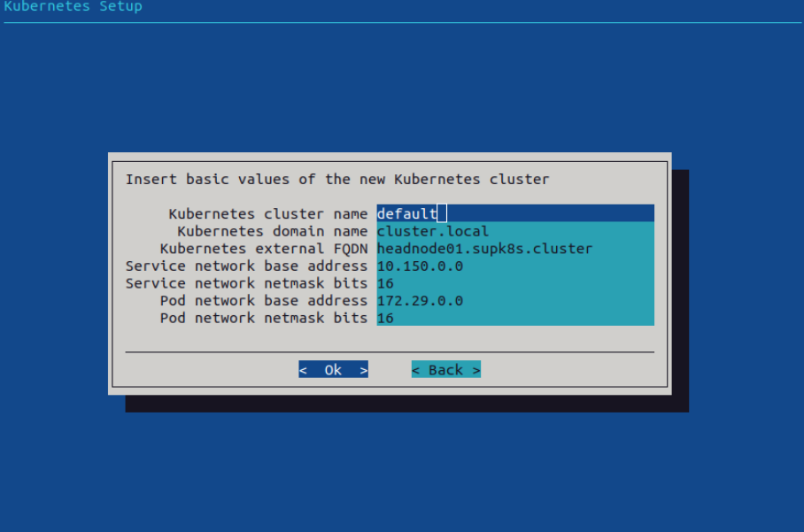Select the Pod network base address label
This screenshot has width=804, height=532.
pyautogui.click(x=264, y=301)
